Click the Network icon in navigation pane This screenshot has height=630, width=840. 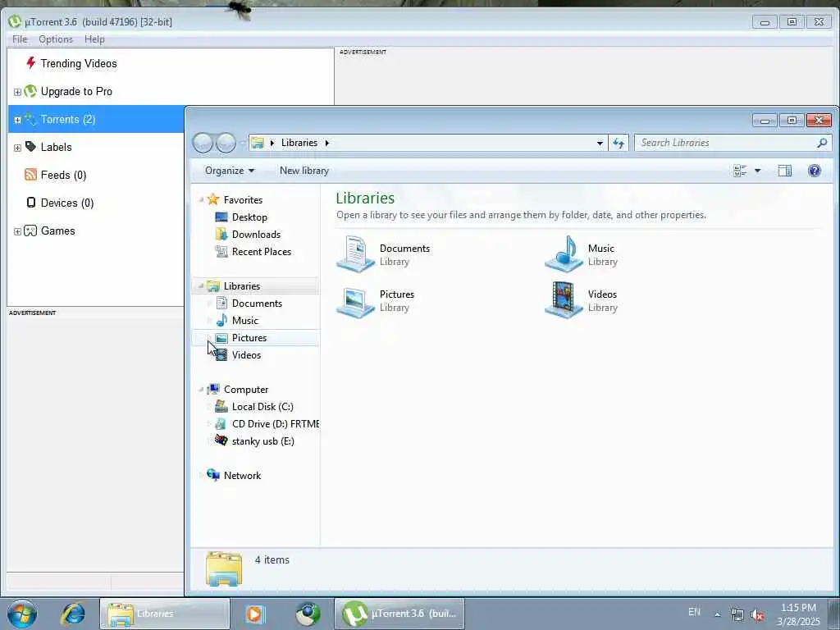pos(213,475)
